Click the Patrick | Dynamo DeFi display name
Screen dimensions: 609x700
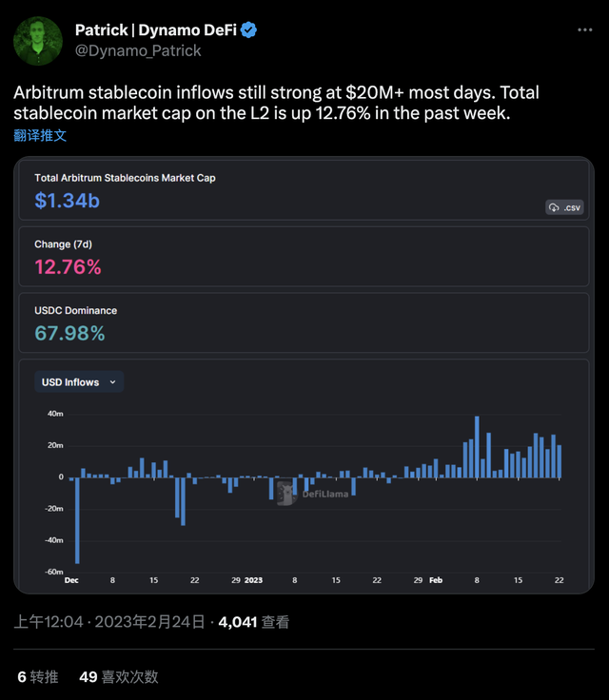pyautogui.click(x=156, y=30)
